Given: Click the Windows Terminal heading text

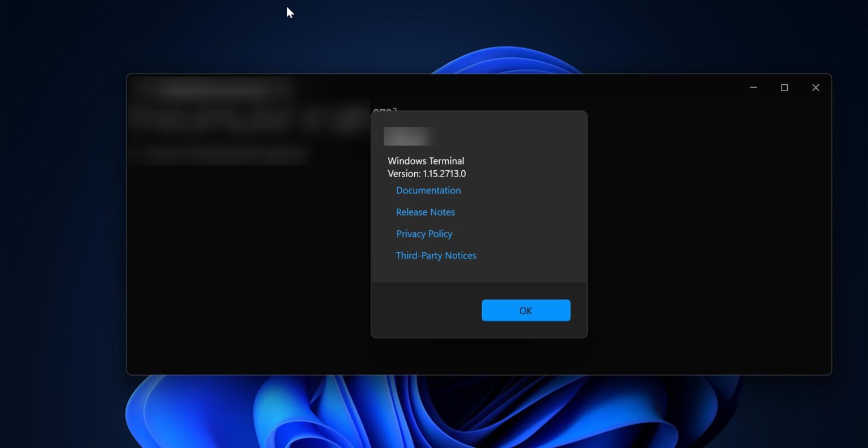Looking at the screenshot, I should tap(426, 161).
